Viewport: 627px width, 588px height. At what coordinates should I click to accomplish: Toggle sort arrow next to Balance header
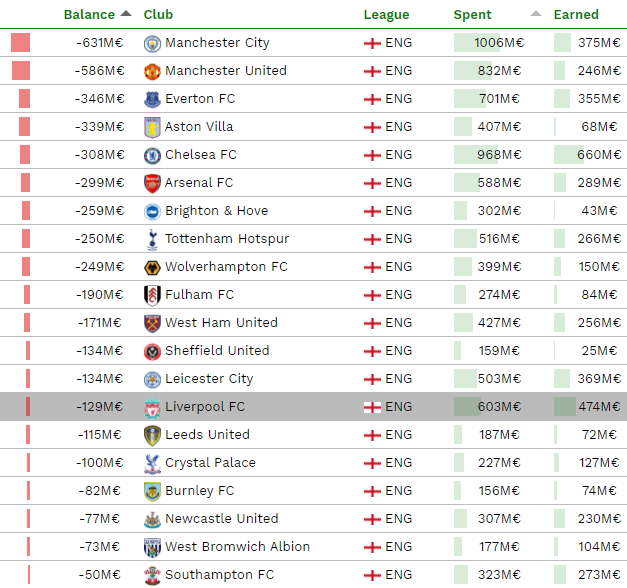tap(126, 14)
